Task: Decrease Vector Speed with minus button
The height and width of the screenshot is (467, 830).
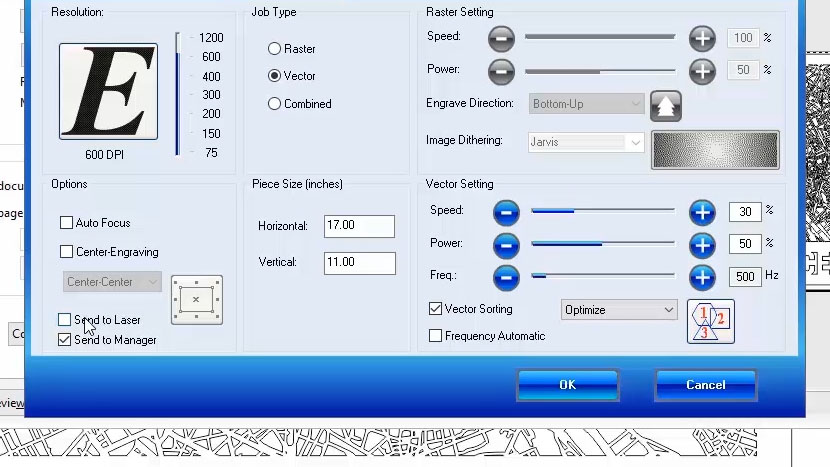Action: tap(506, 212)
